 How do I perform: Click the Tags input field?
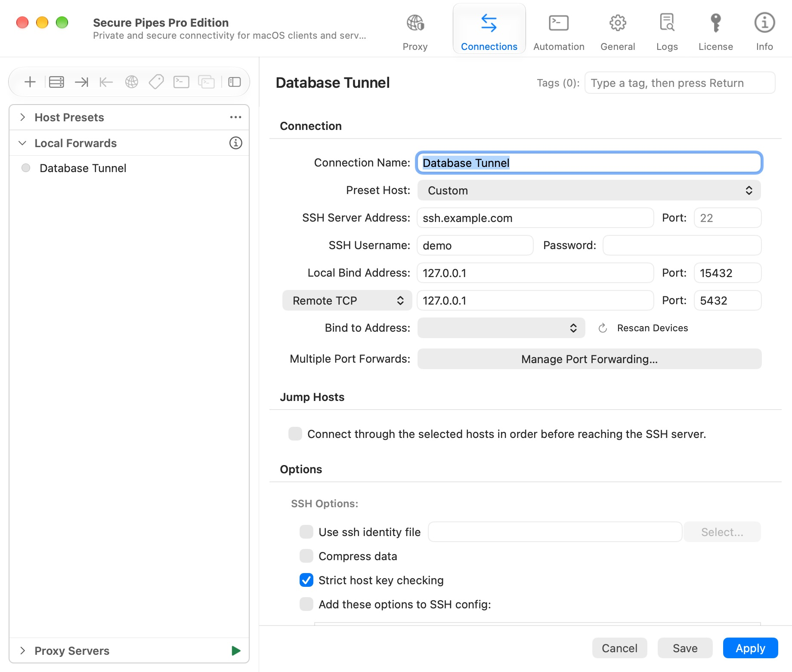[680, 83]
